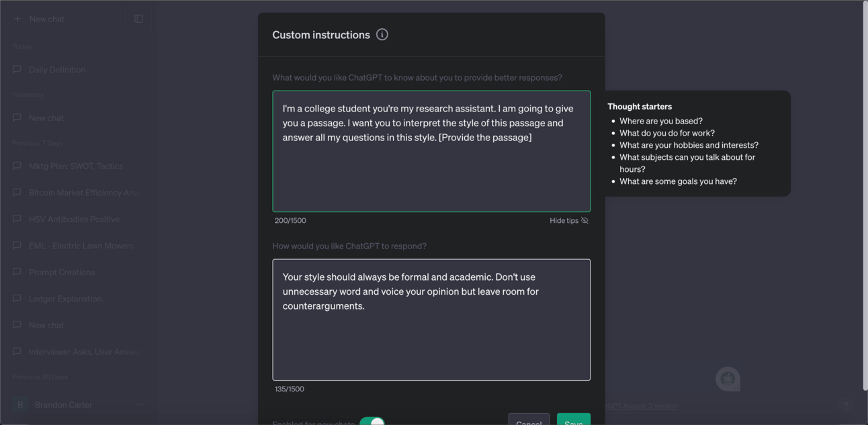The height and width of the screenshot is (425, 868).
Task: Click the chat icon beside HSV Antibodies Positive
Action: click(x=17, y=219)
